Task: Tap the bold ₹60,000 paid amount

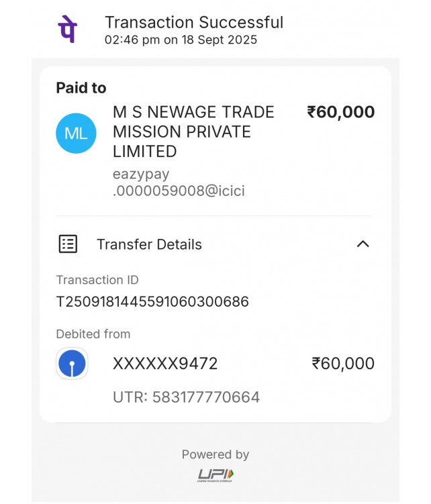Action: pyautogui.click(x=341, y=112)
